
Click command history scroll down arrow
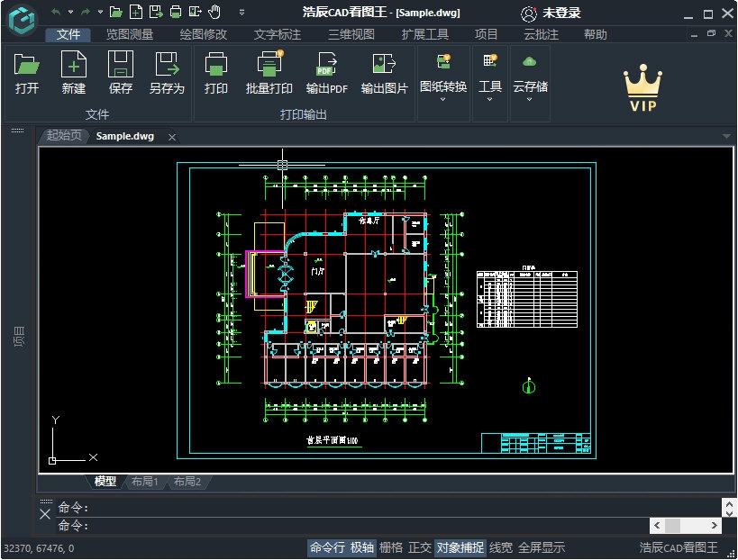(x=729, y=513)
